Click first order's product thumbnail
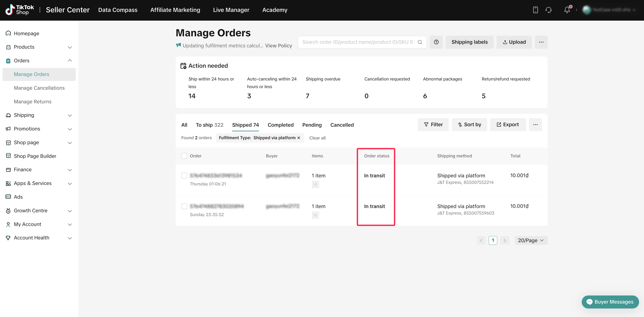Image resolution: width=644 pixels, height=317 pixels. pos(315,185)
